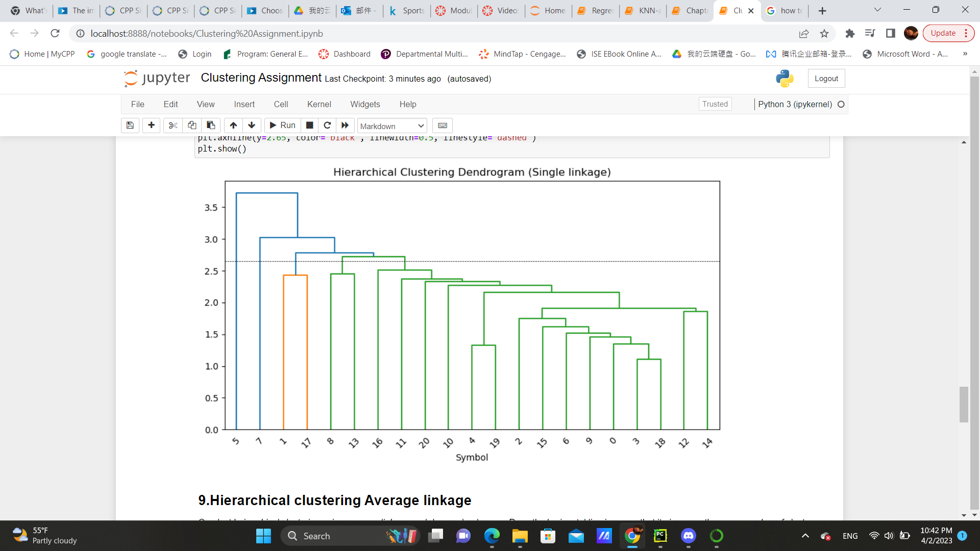This screenshot has height=551, width=980.
Task: Interrupt the kernel with the stop icon
Action: click(x=309, y=126)
